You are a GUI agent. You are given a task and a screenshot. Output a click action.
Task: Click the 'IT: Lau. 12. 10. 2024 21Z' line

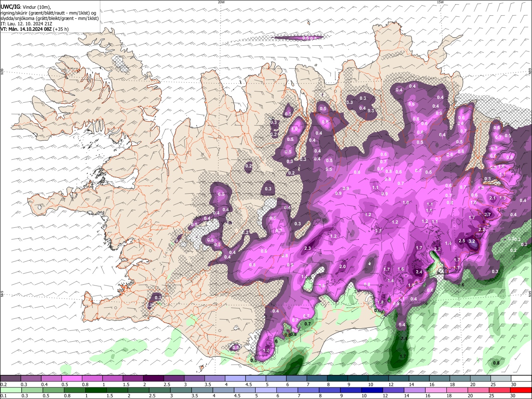(27, 24)
